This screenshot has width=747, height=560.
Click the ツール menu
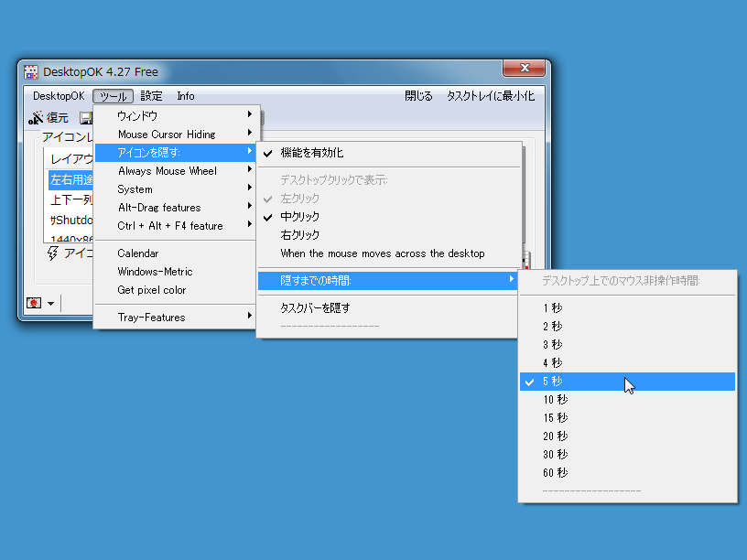pyautogui.click(x=113, y=96)
